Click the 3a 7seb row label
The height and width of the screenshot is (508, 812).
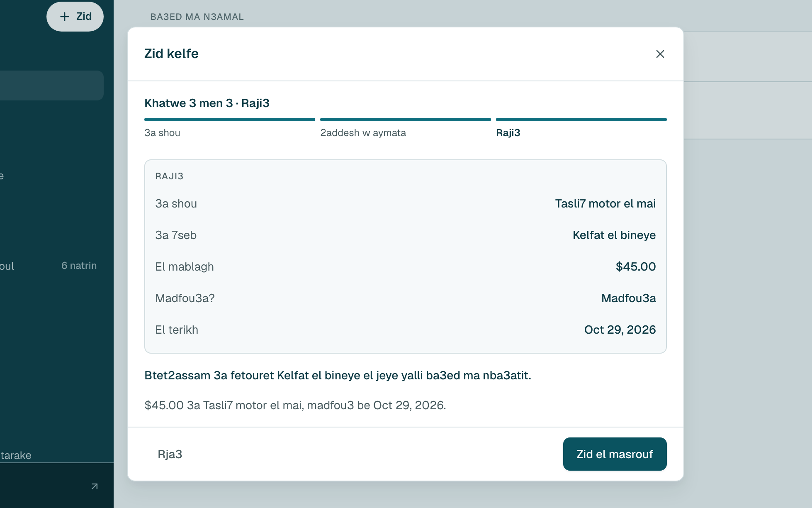[176, 235]
